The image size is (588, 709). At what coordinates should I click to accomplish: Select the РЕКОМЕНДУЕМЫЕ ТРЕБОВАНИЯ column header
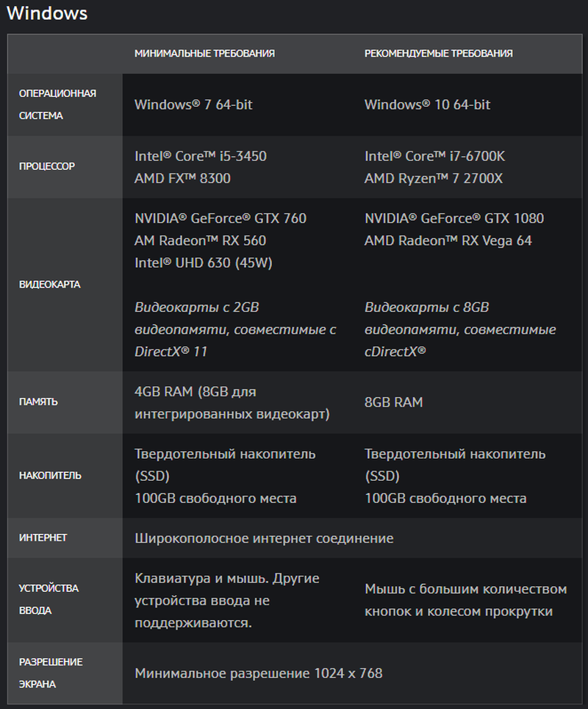click(x=438, y=54)
